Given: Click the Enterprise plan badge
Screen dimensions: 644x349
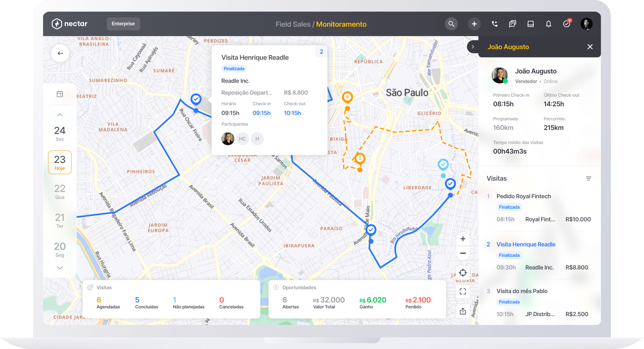Looking at the screenshot, I should (x=123, y=24).
